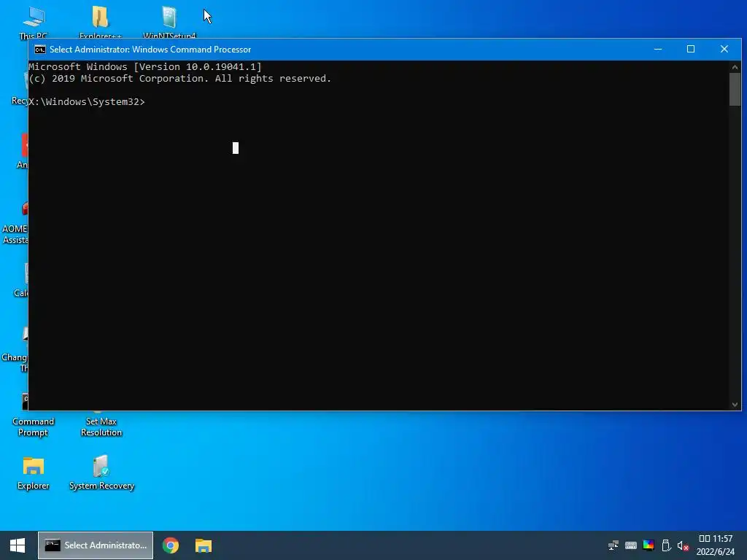Open File Explorer from the taskbar
Viewport: 747px width, 560px height.
204,545
